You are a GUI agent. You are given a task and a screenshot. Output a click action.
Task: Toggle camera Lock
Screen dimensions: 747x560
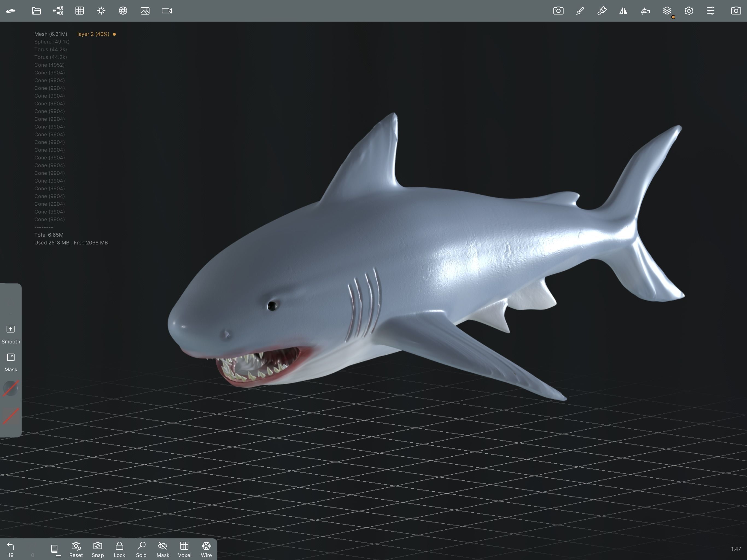coord(119,549)
